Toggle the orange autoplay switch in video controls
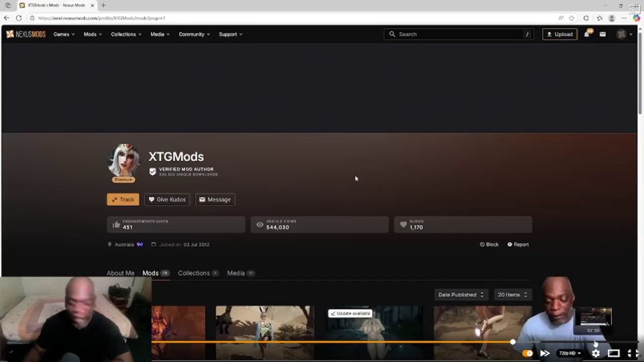644x362 pixels. point(527,353)
